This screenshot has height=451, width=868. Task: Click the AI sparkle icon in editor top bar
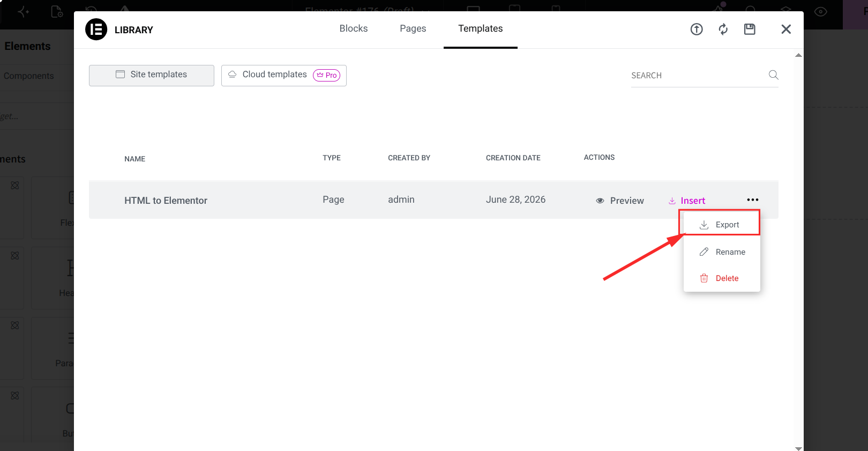click(x=24, y=12)
